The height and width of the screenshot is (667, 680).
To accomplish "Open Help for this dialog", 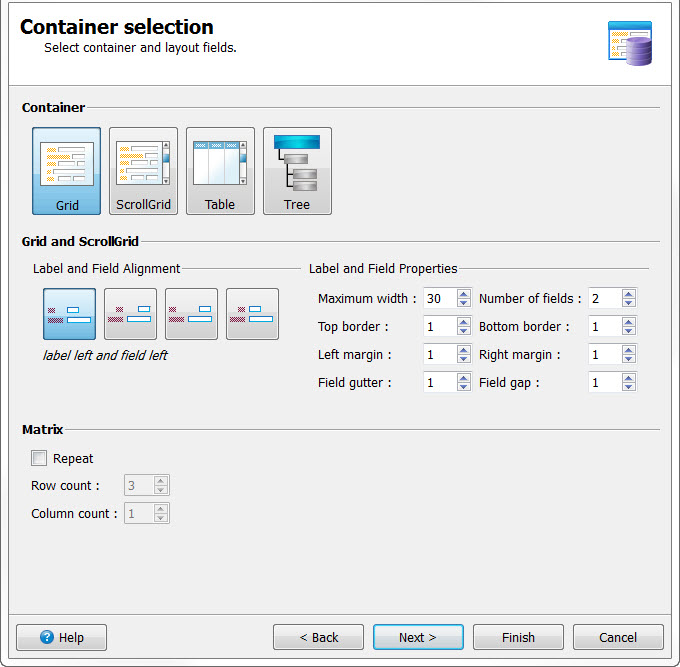I will 62,637.
